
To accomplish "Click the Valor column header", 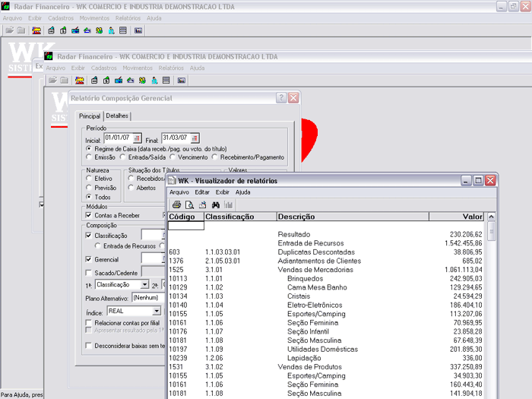I will 466,217.
